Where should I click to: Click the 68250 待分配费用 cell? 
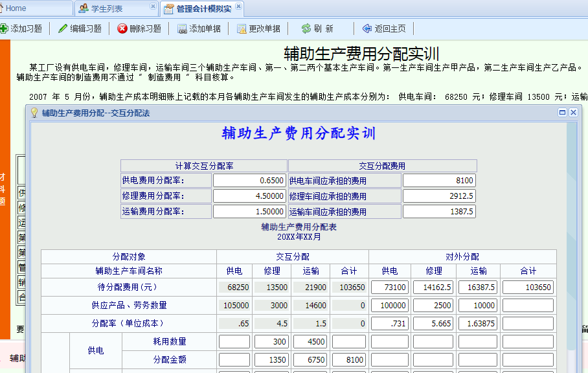pyautogui.click(x=234, y=287)
